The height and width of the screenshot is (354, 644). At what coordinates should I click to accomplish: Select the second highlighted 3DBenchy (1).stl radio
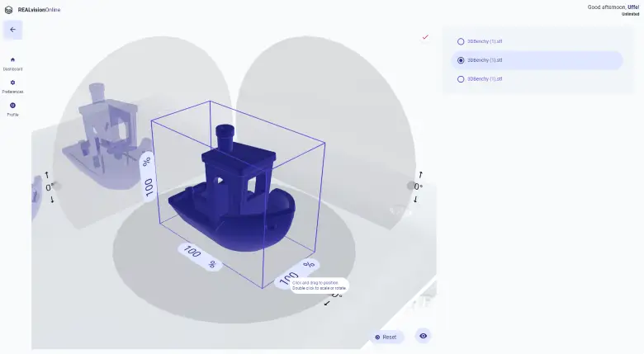tap(461, 60)
